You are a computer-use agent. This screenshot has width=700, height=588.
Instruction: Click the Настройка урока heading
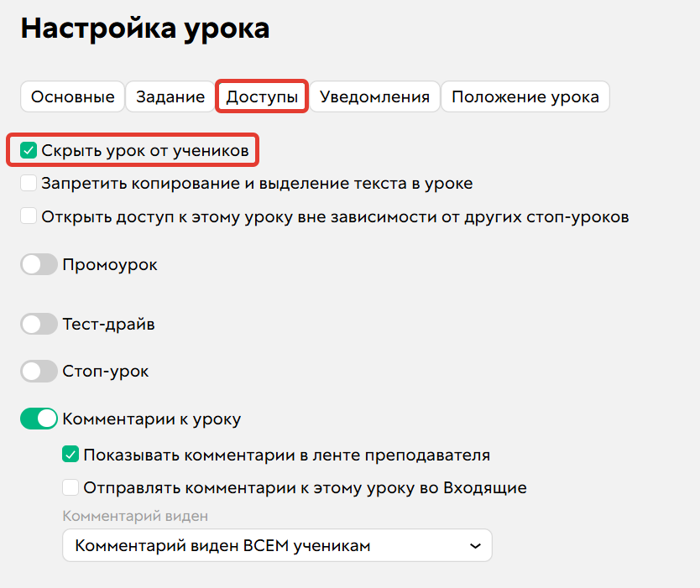(145, 29)
